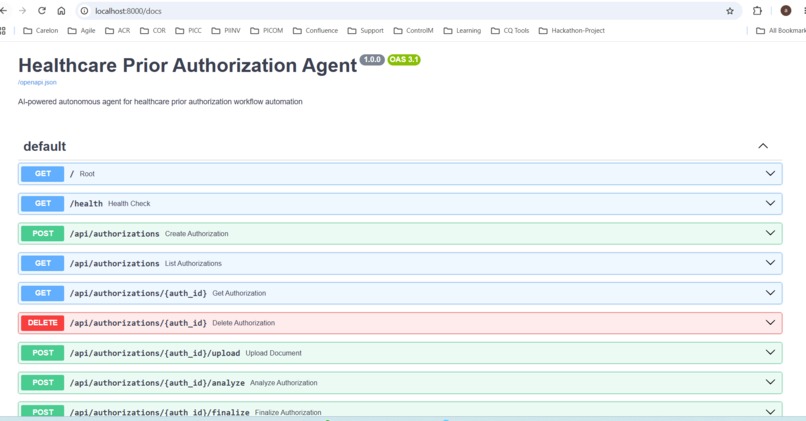
Task: Click the GET badge for List Authorizations
Action: 43,263
